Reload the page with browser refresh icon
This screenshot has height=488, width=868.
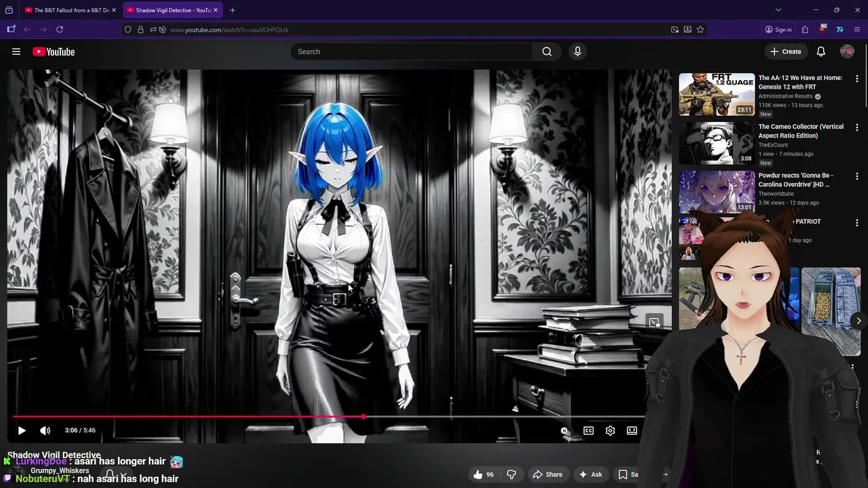point(60,30)
